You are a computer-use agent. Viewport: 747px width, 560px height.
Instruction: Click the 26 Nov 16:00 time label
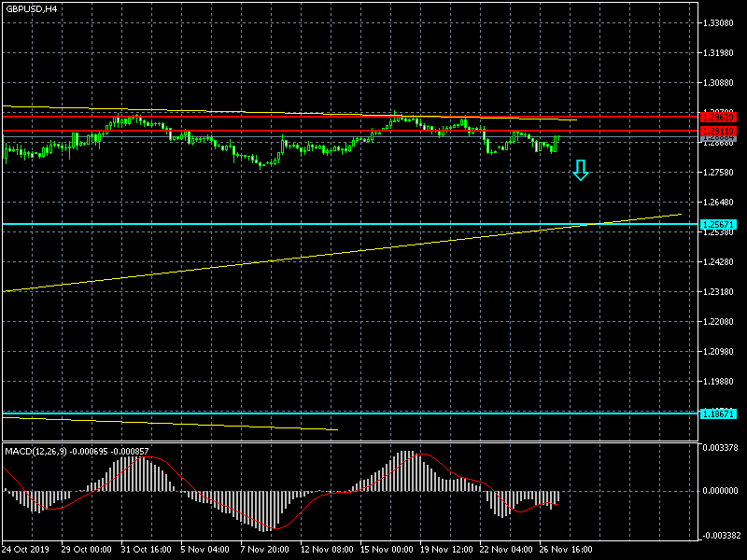point(567,549)
